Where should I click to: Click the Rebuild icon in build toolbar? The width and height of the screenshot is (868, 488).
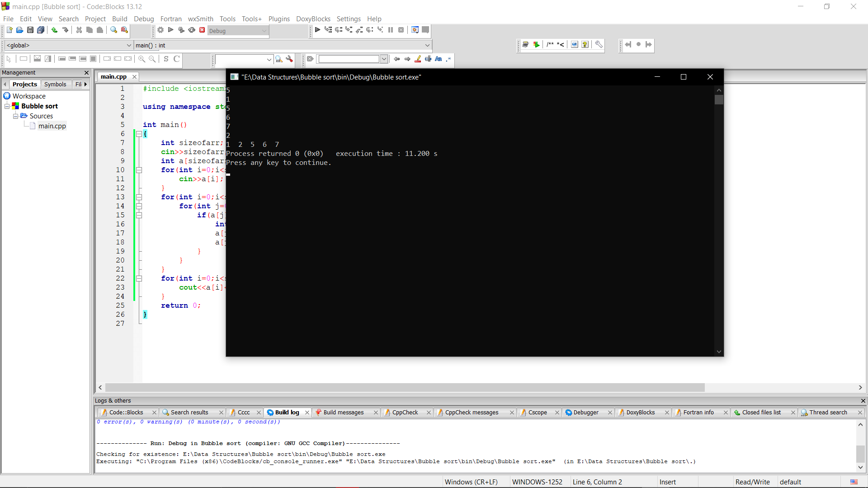(192, 30)
